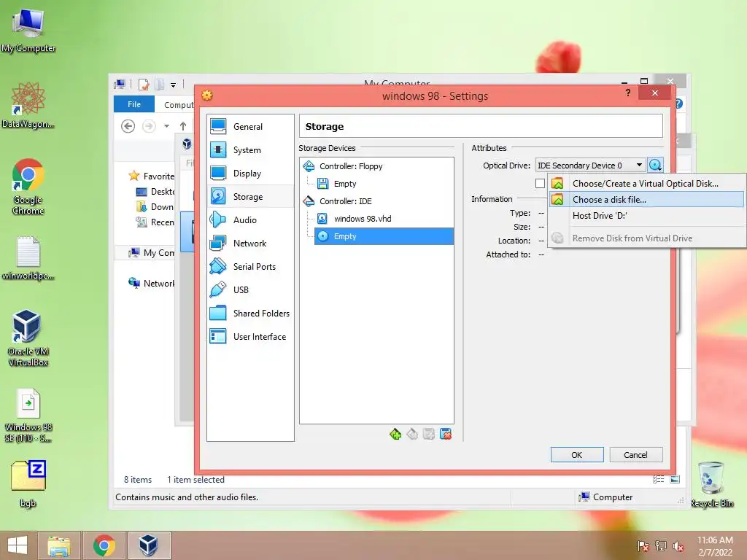747x560 pixels.
Task: Toggle the checkbox under Optical Drive
Action: (x=540, y=183)
